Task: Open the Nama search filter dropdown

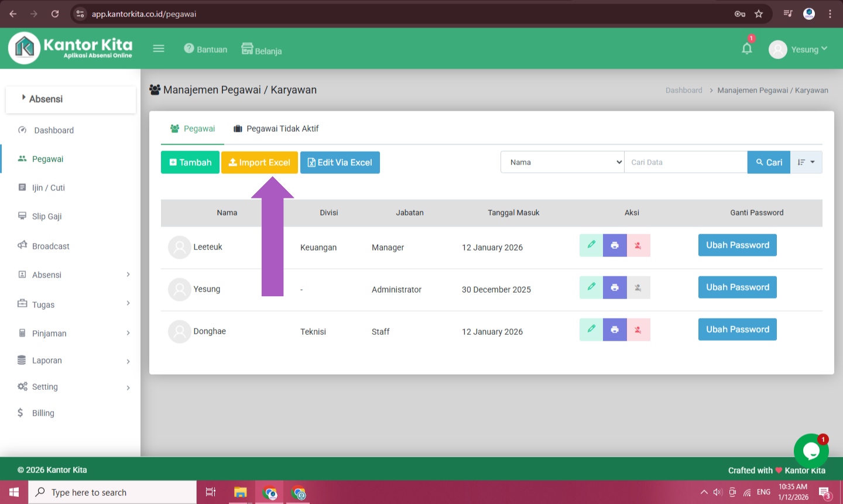Action: tap(562, 162)
